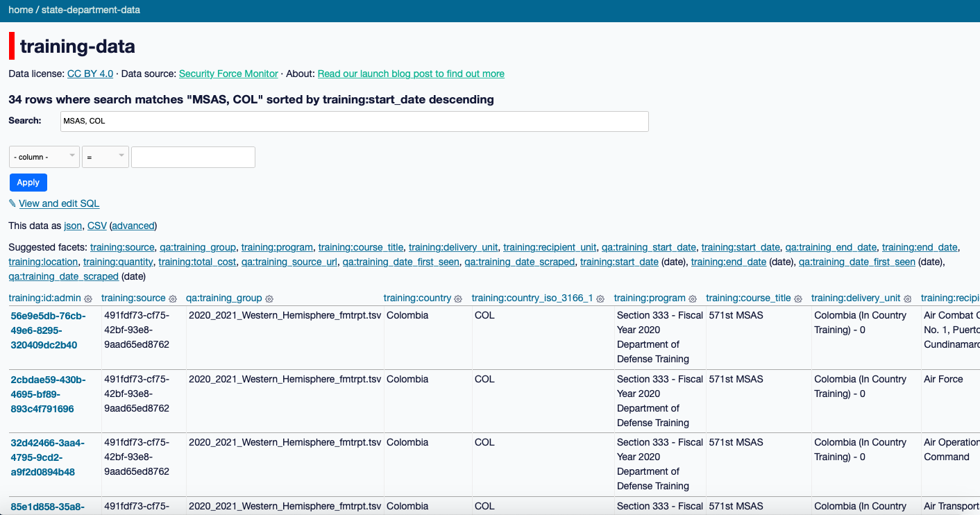Open gear menu for training:program column

pos(693,299)
